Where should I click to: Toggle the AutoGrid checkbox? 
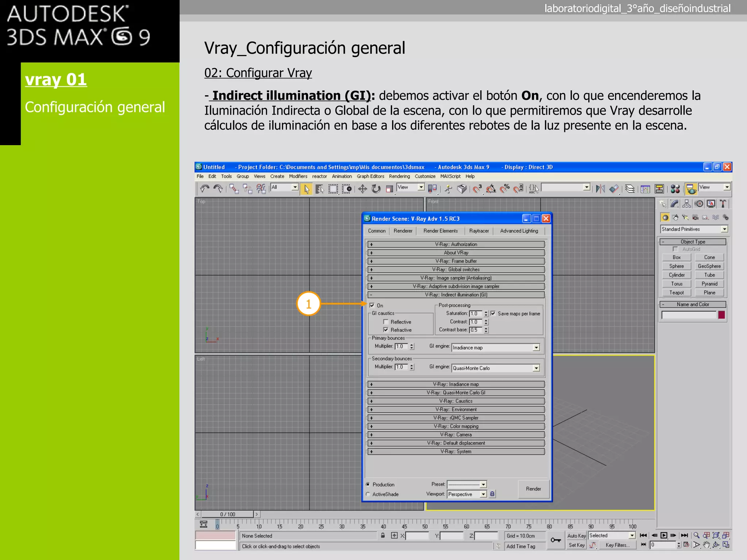(675, 249)
